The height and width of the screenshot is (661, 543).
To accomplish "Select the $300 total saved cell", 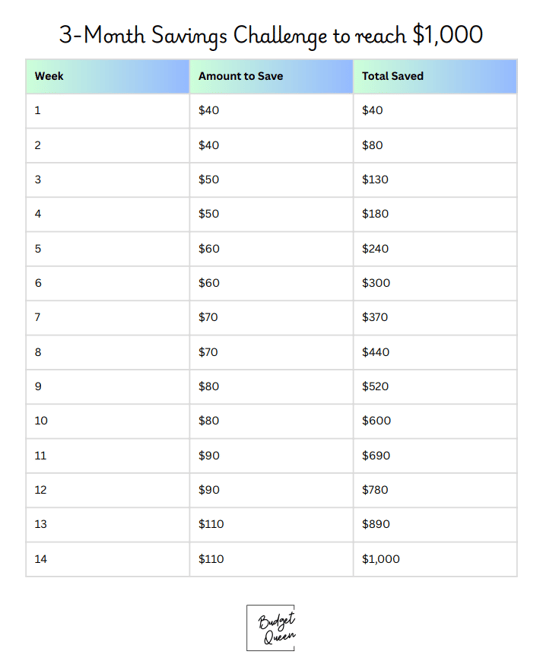I will point(435,283).
